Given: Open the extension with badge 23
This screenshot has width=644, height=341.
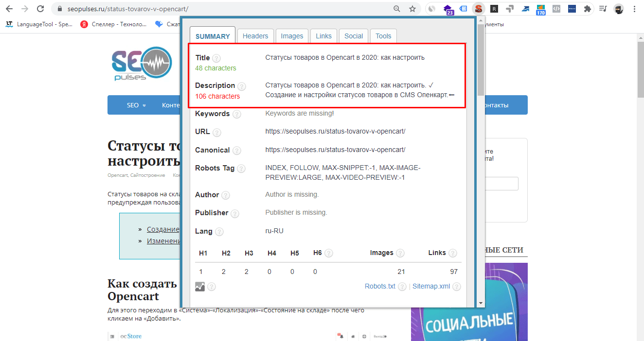Looking at the screenshot, I should pyautogui.click(x=448, y=9).
